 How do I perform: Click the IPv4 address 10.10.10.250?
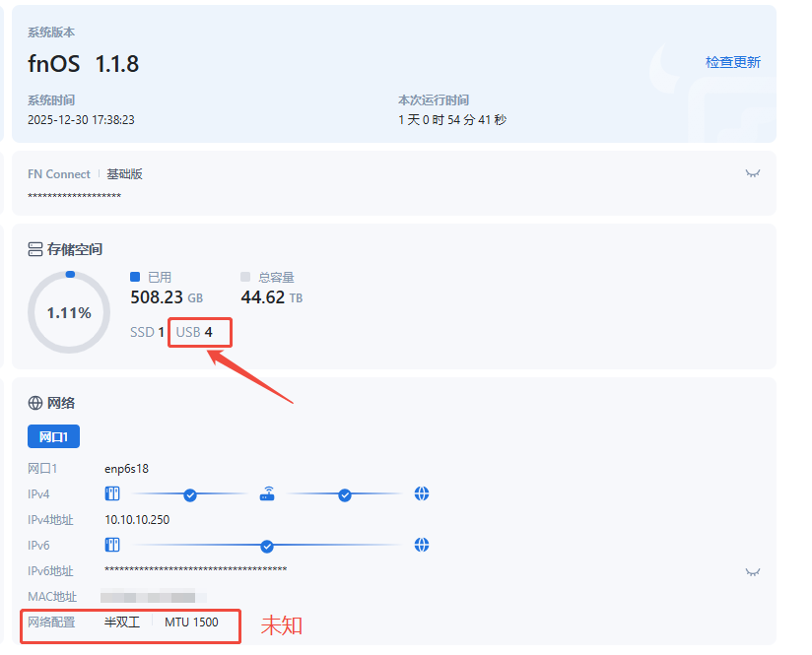(137, 519)
